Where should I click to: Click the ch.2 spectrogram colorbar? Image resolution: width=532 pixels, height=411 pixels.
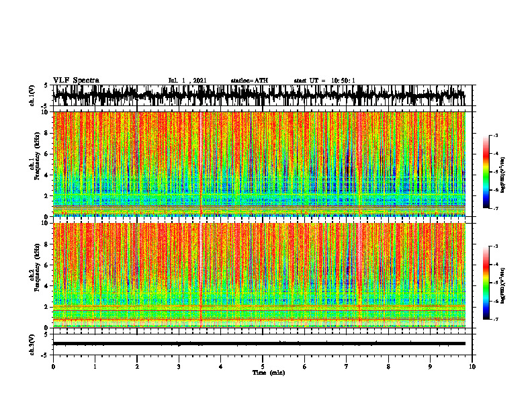tap(486, 283)
